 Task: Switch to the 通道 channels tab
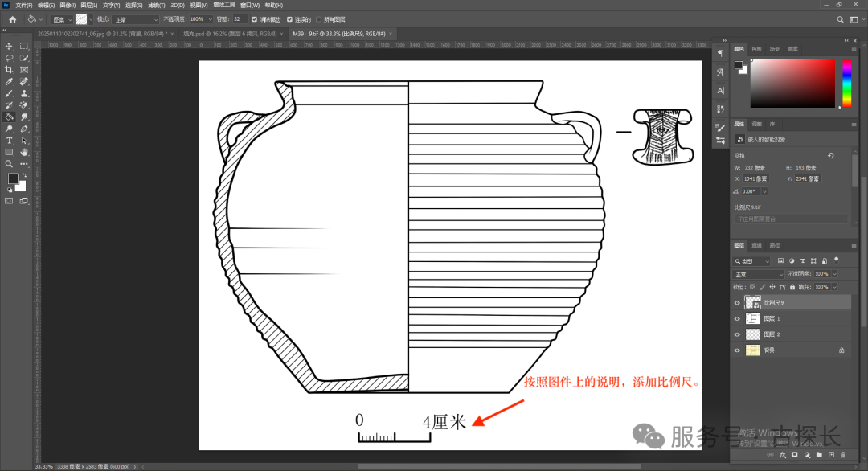757,245
